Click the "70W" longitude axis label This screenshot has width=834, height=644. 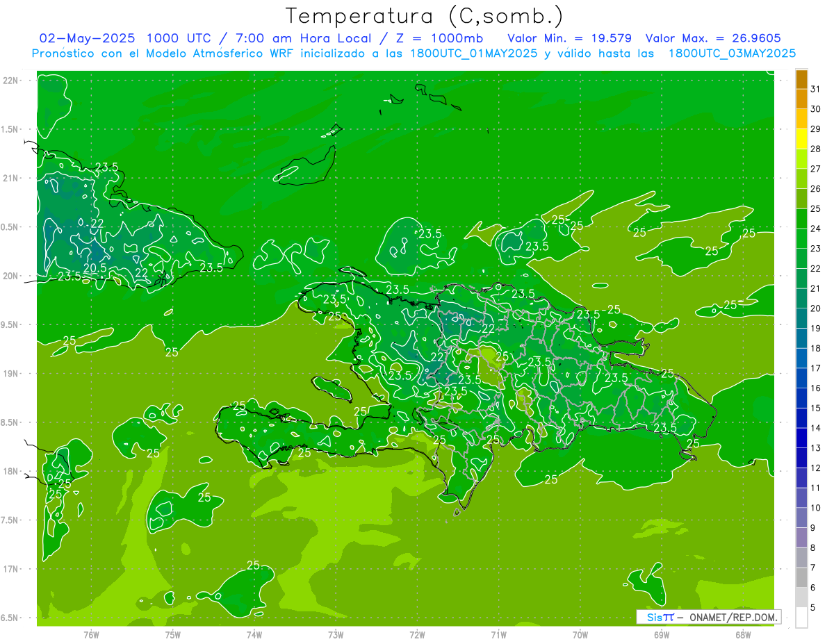click(x=580, y=634)
